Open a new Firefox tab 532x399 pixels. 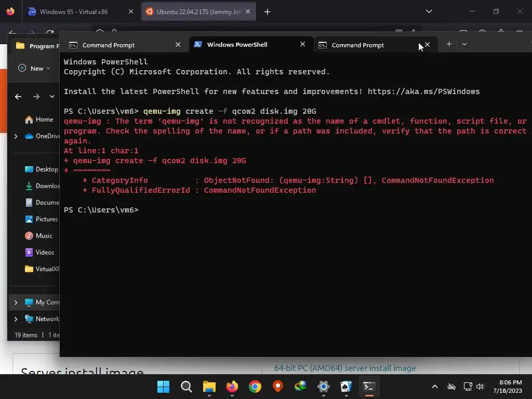point(268,12)
